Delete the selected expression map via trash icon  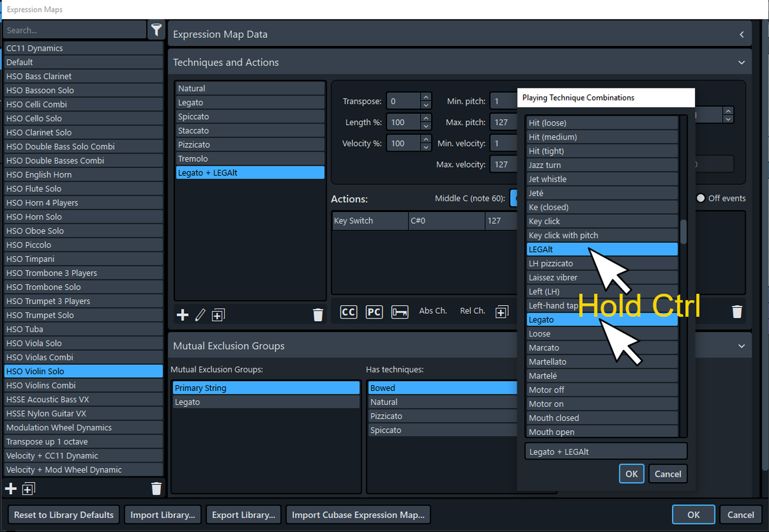coord(156,488)
